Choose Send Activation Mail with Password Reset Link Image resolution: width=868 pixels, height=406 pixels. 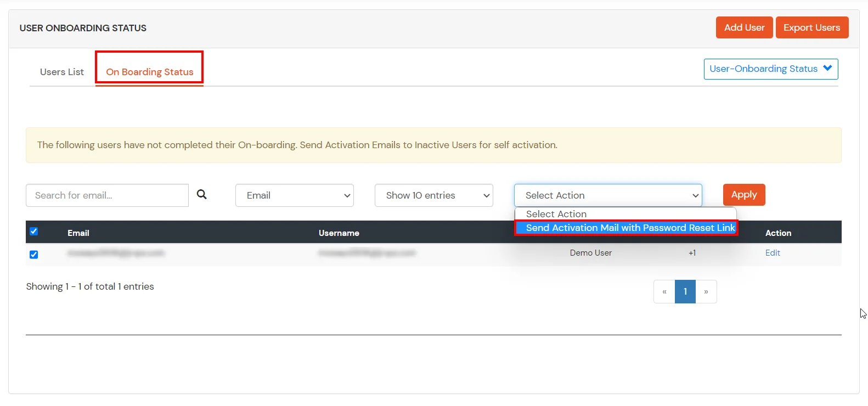point(626,228)
